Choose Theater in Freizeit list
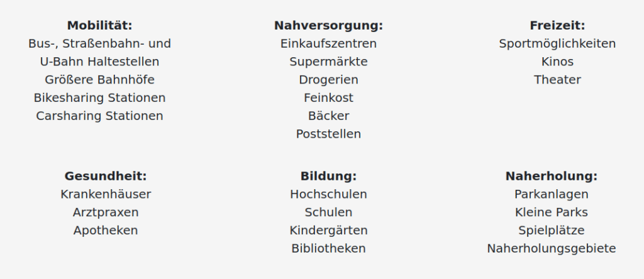 (x=557, y=80)
